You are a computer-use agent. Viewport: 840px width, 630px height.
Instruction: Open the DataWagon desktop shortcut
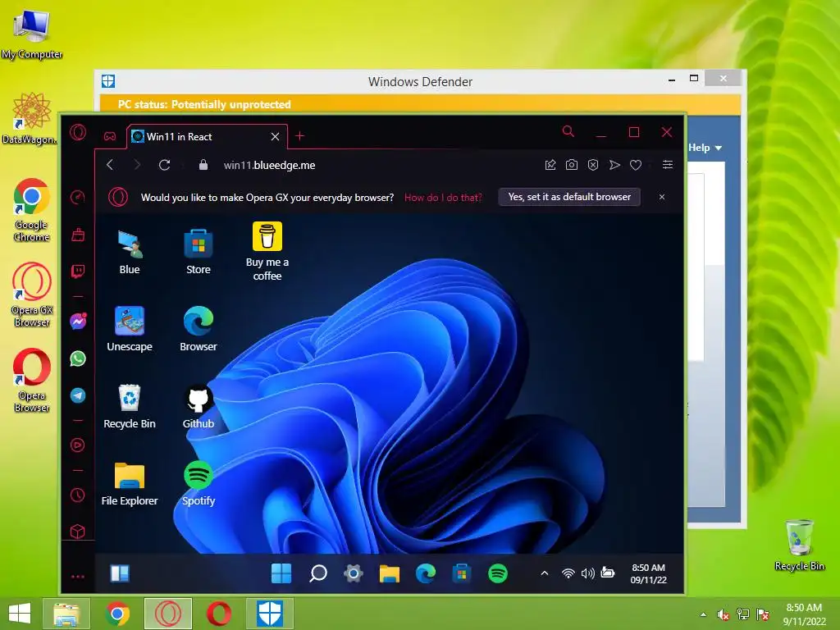pos(32,119)
